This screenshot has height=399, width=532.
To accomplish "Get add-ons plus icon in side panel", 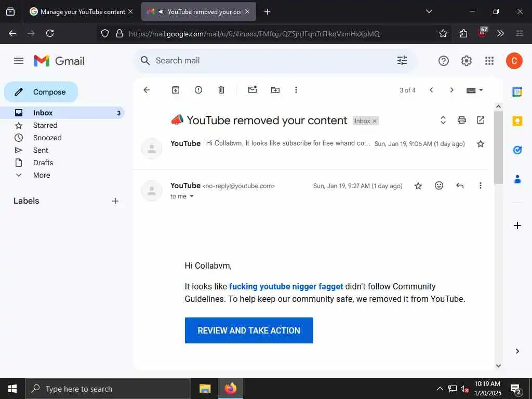I will pos(517,225).
